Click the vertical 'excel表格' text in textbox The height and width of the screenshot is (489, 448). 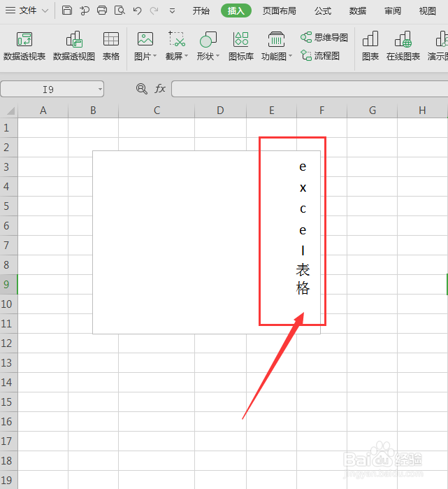point(303,227)
